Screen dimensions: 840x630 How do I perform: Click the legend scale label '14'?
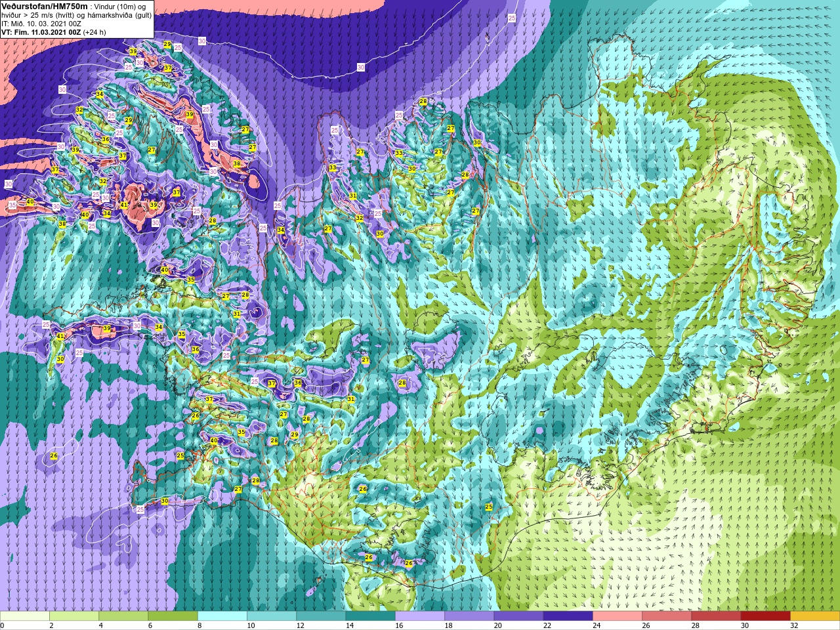349,625
